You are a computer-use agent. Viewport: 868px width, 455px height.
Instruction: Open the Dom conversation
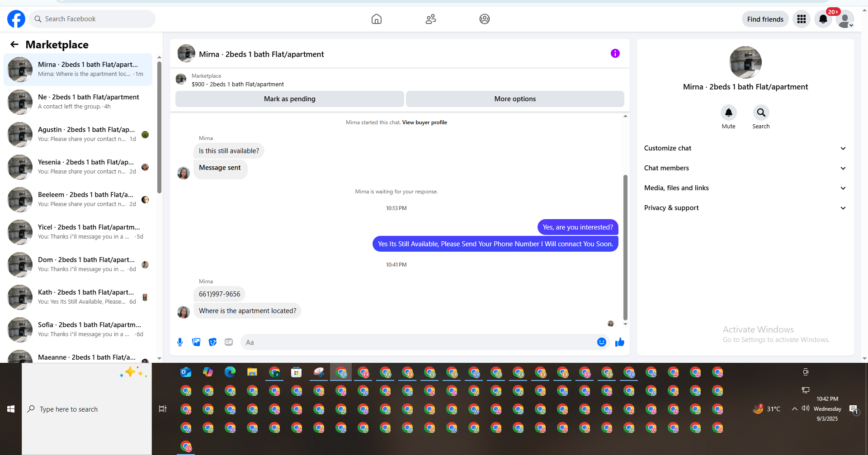coord(78,265)
